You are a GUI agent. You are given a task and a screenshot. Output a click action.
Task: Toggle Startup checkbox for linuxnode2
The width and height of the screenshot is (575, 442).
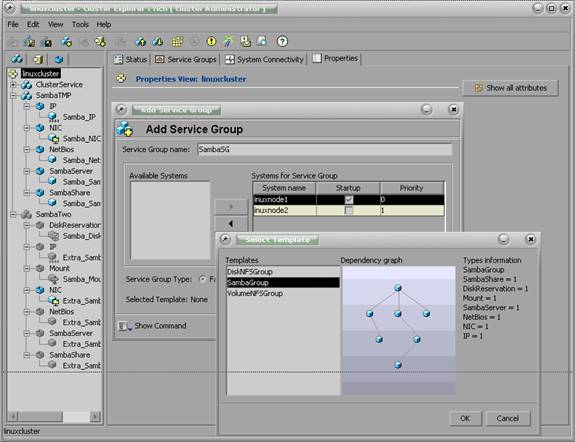tap(349, 211)
